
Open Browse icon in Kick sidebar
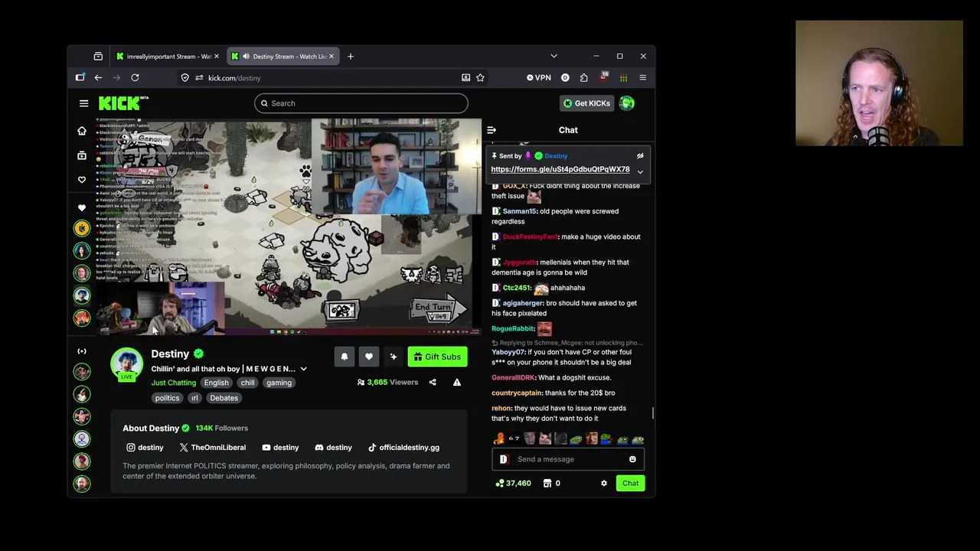(82, 155)
